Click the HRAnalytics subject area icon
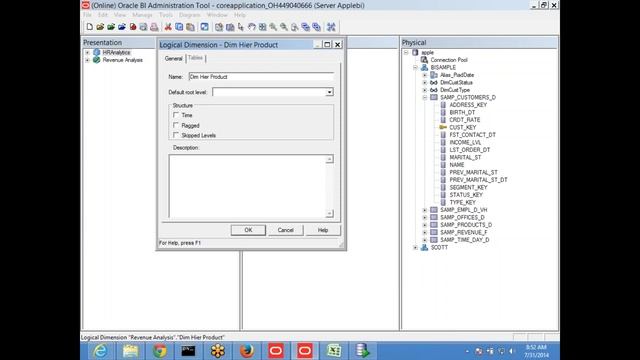The height and width of the screenshot is (360, 640). coord(96,52)
